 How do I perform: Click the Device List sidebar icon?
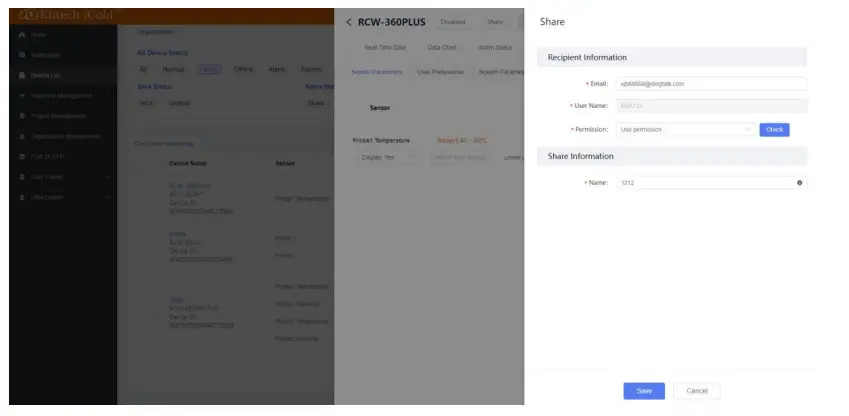click(x=22, y=75)
